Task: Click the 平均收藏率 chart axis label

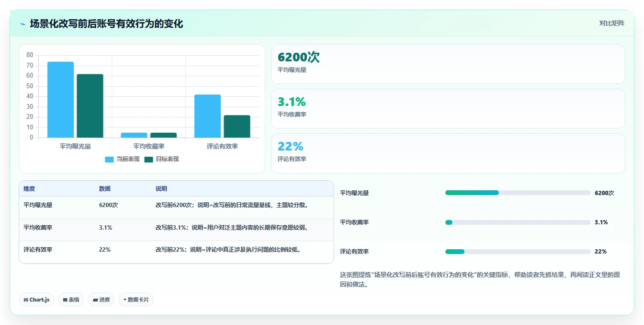Action: coord(148,146)
